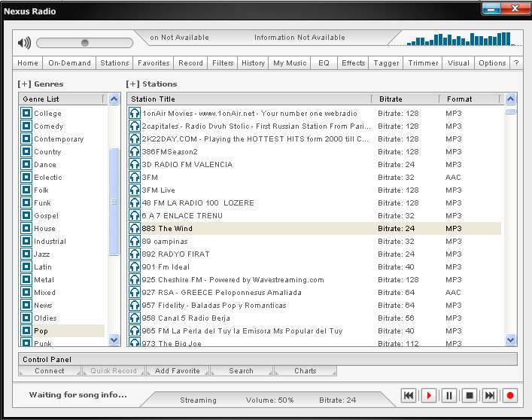Image resolution: width=532 pixels, height=420 pixels.
Task: Click the genre icon next to Dance
Action: 26,164
